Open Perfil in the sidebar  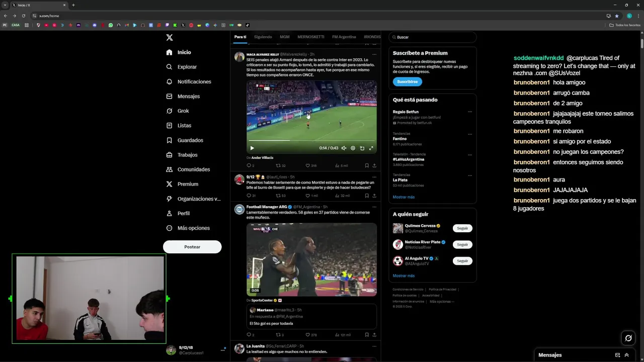tap(178, 213)
